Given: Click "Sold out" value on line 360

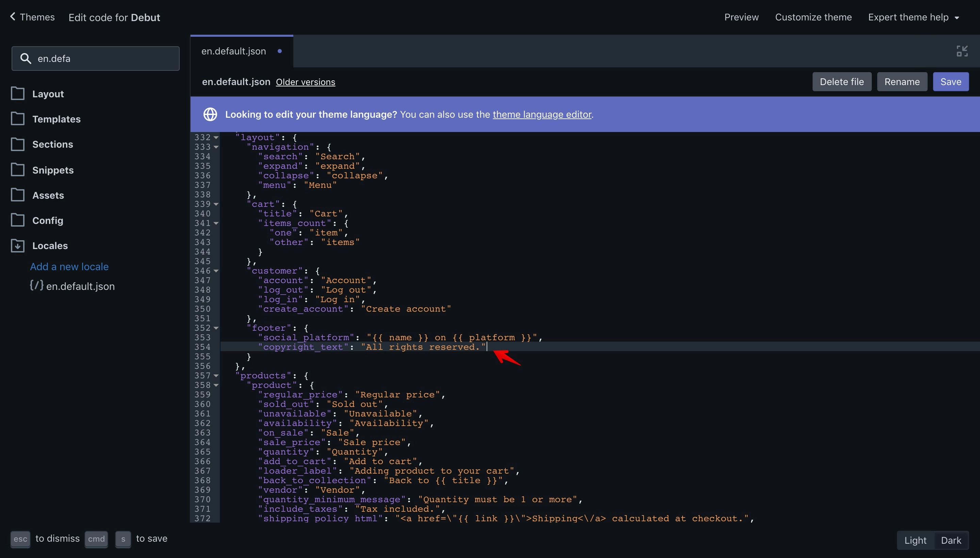Looking at the screenshot, I should (x=355, y=404).
